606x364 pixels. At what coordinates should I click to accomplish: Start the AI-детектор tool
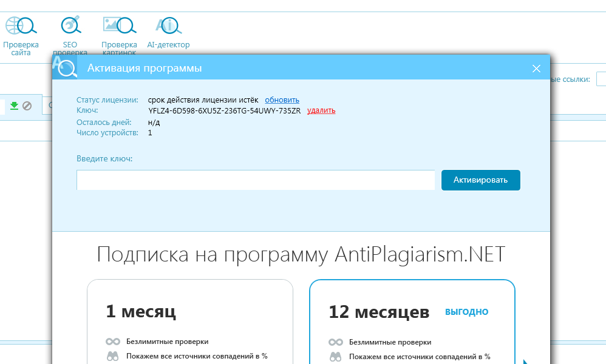168,34
